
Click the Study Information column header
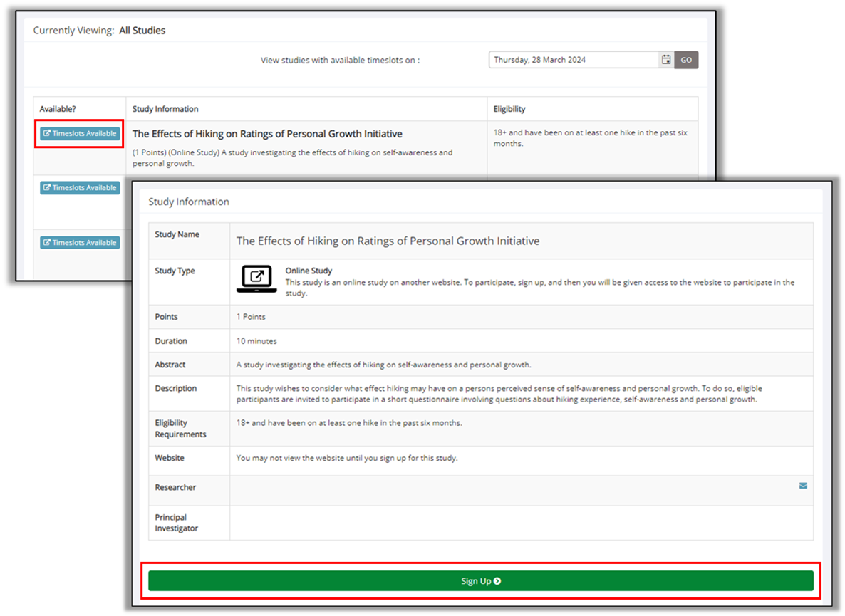[165, 109]
